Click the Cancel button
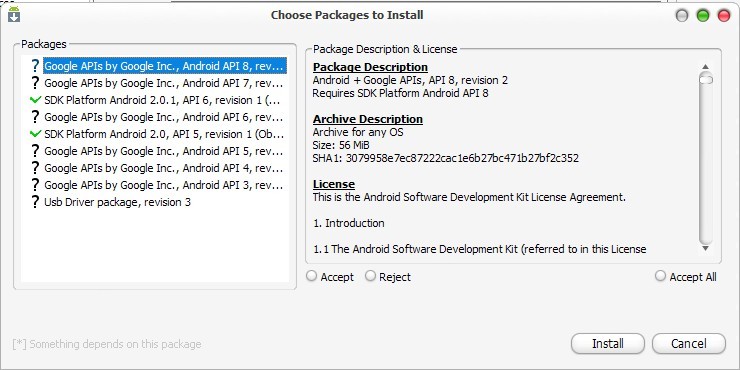This screenshot has width=740, height=370. tap(689, 344)
